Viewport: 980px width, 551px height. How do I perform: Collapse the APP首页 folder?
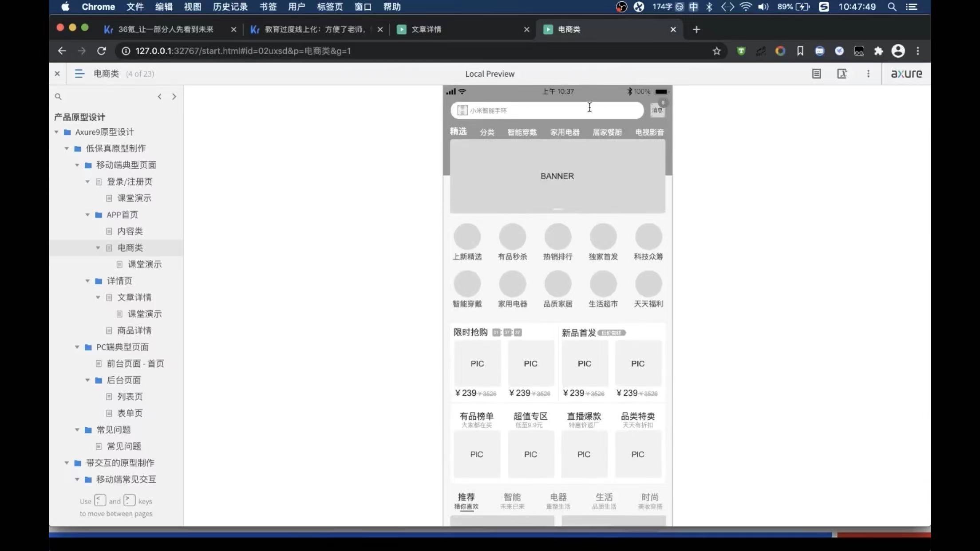pos(87,215)
